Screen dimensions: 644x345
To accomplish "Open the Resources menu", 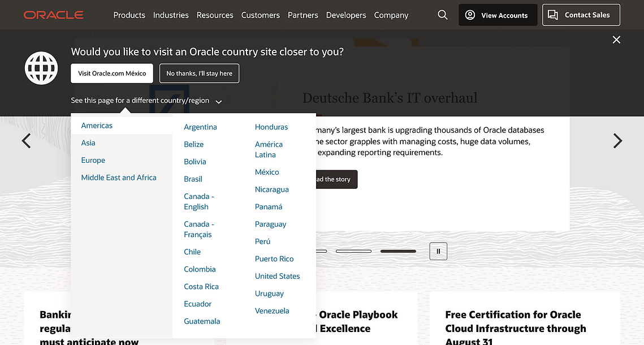I will tap(215, 15).
